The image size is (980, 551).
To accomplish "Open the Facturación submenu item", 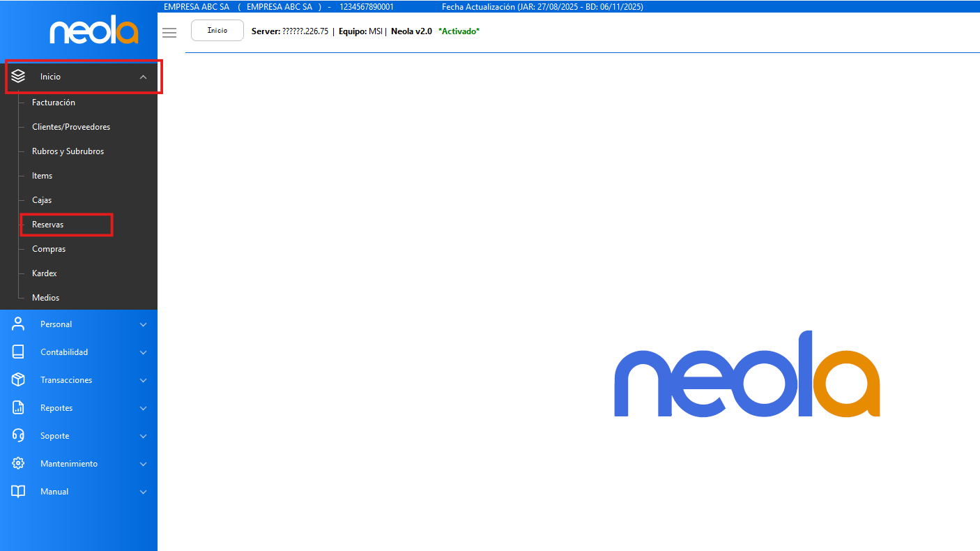I will point(54,103).
